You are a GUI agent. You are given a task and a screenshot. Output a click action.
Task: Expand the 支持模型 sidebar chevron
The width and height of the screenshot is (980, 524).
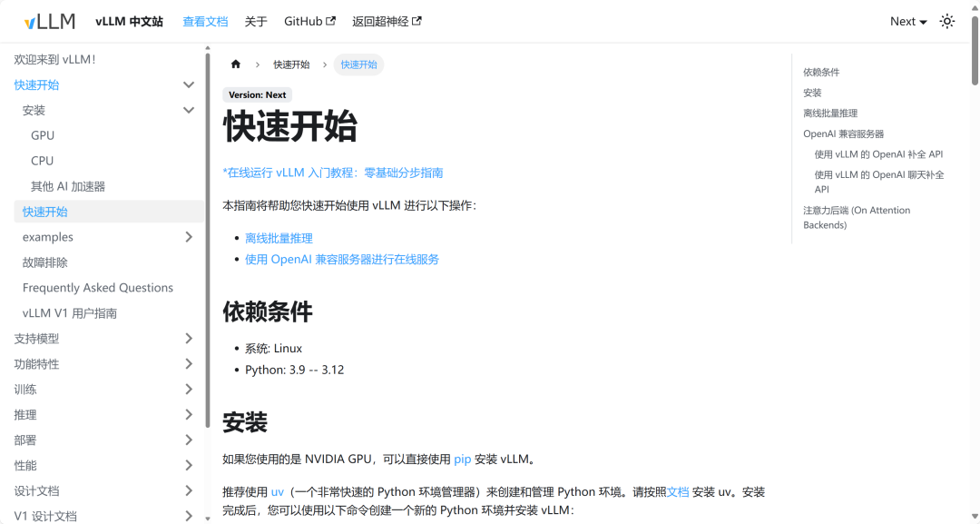pos(188,339)
